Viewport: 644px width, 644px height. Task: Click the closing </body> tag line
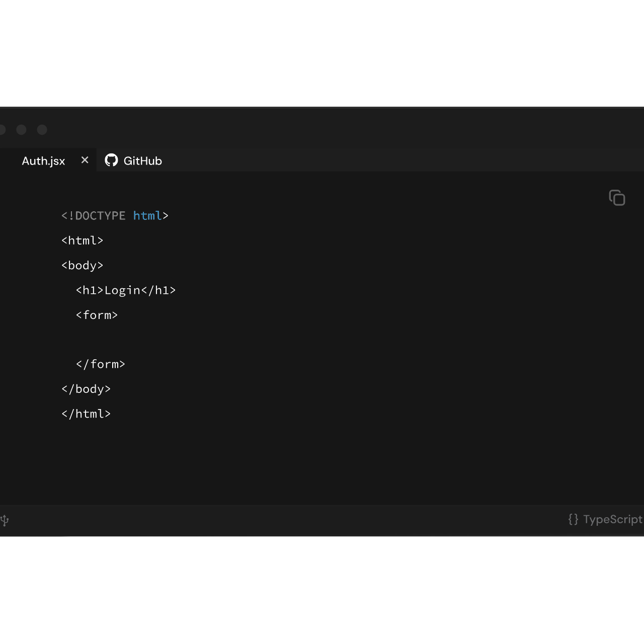pyautogui.click(x=86, y=389)
